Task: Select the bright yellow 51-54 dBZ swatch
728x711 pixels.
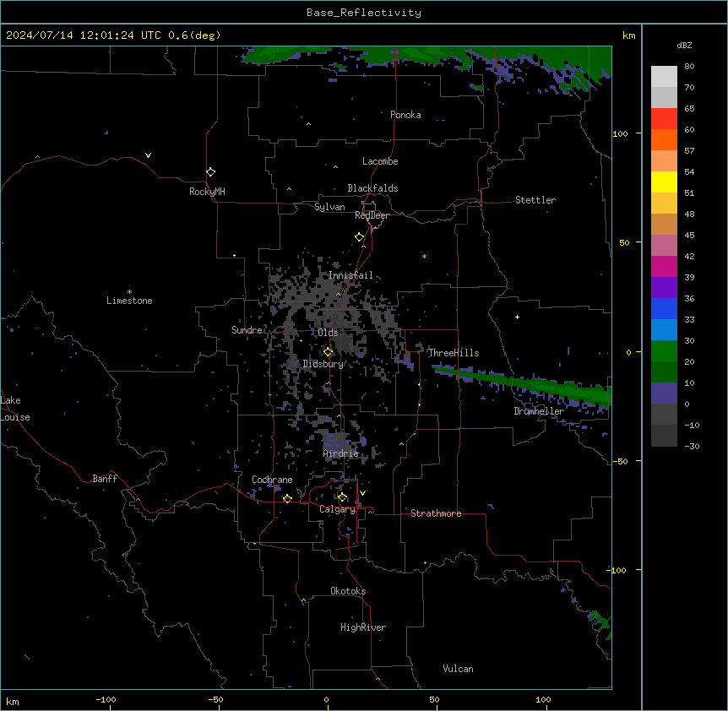Action: coord(664,182)
